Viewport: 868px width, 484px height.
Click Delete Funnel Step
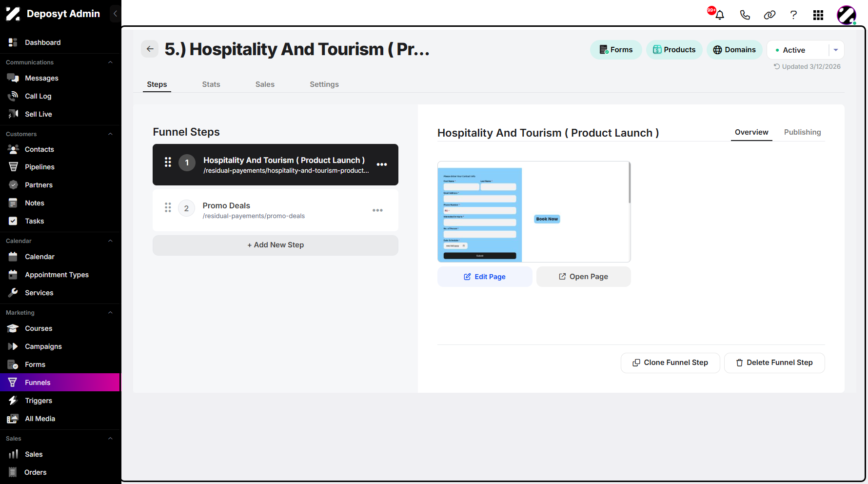pos(774,363)
